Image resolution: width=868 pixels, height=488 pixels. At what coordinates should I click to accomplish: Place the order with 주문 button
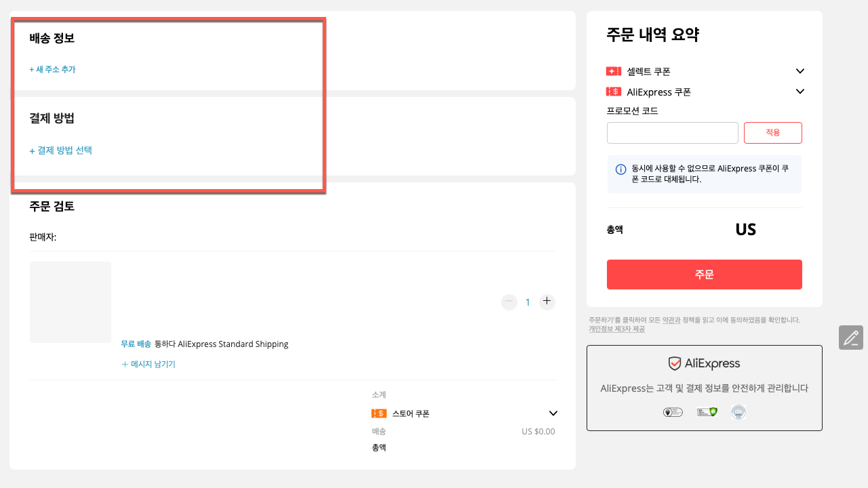pos(705,274)
